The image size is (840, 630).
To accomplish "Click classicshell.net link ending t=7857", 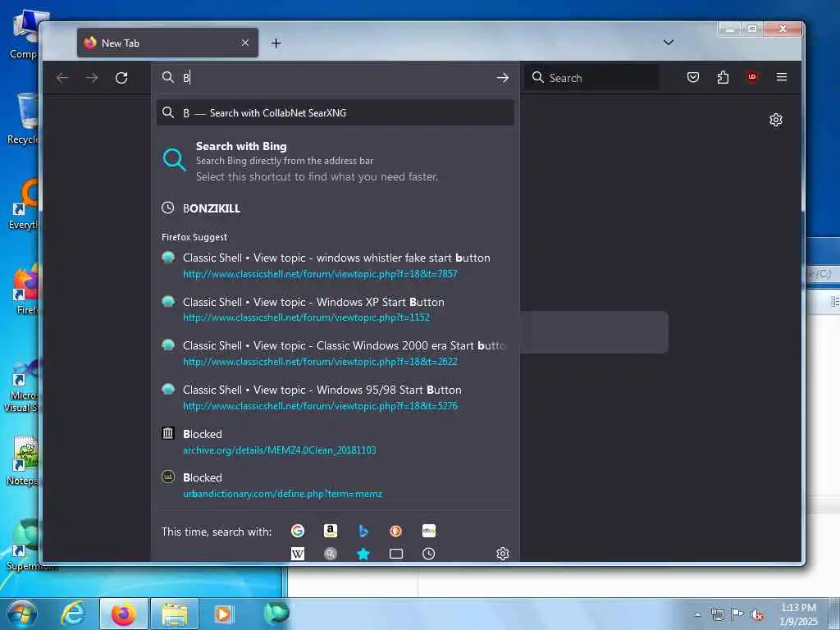I will click(321, 274).
